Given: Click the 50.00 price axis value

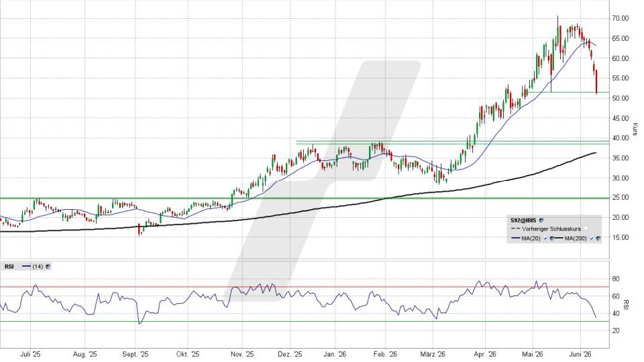Looking at the screenshot, I should (620, 99).
